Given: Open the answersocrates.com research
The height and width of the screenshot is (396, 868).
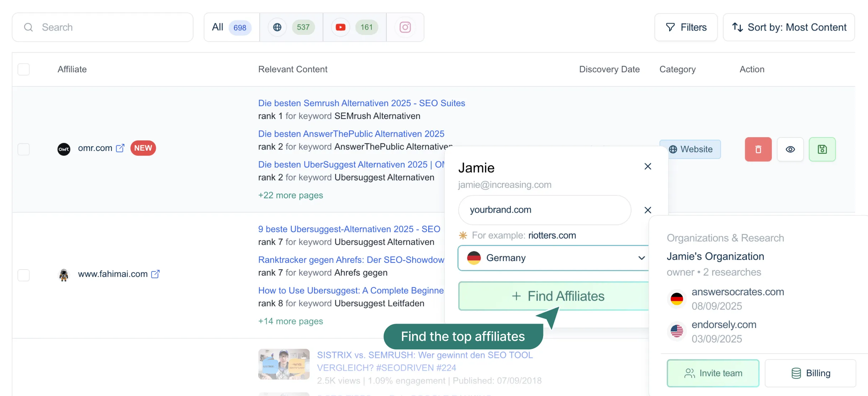Looking at the screenshot, I should click(725, 299).
